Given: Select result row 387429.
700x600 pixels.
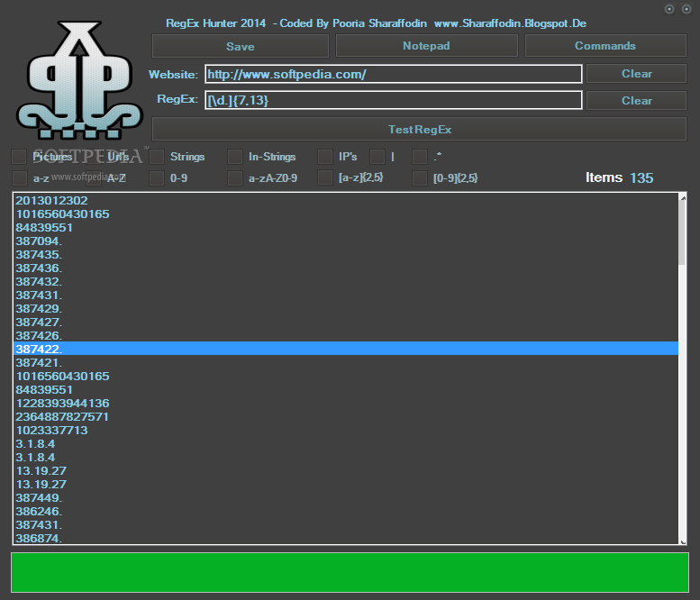Looking at the screenshot, I should 347,308.
